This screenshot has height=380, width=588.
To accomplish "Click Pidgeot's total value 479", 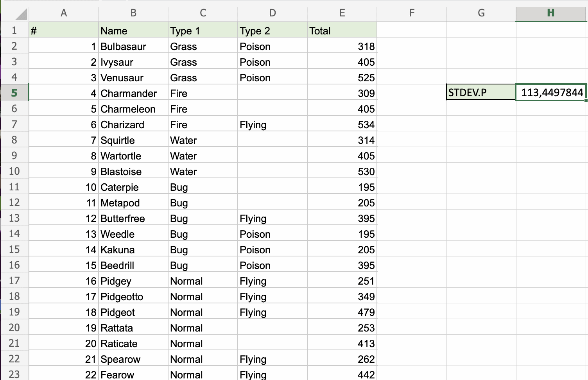I will click(342, 312).
